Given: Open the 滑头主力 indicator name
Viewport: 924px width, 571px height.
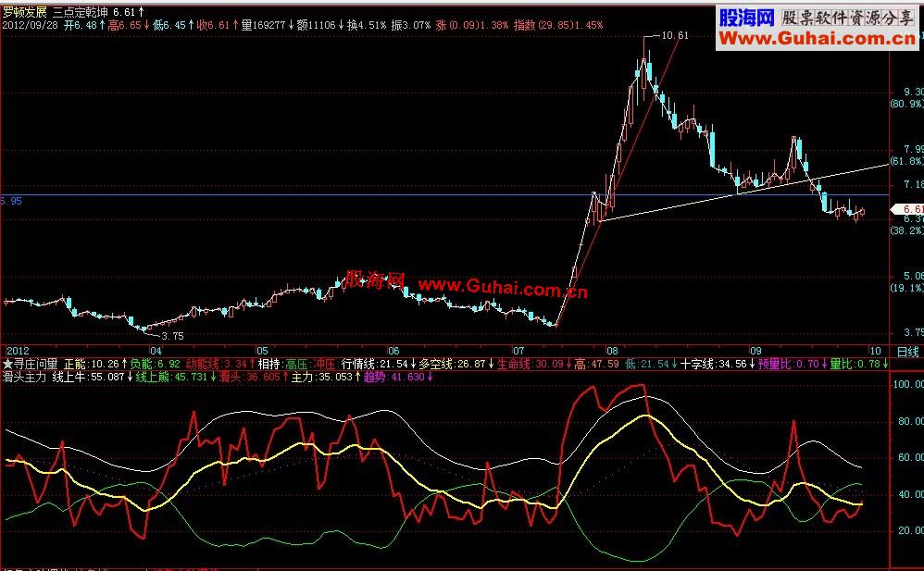Looking at the screenshot, I should point(25,378).
